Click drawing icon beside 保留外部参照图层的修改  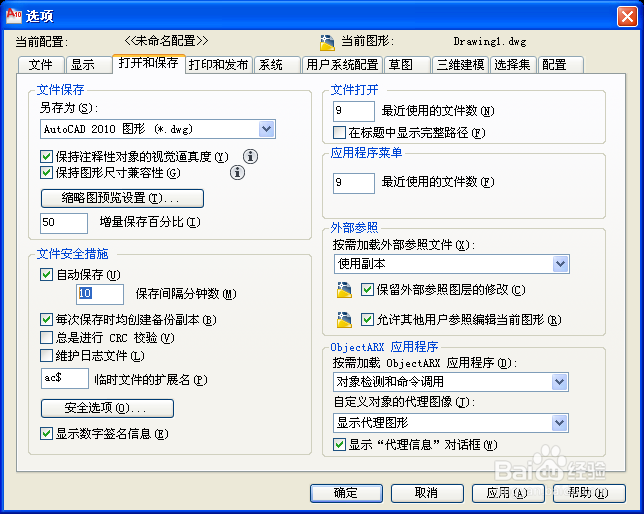coord(344,290)
